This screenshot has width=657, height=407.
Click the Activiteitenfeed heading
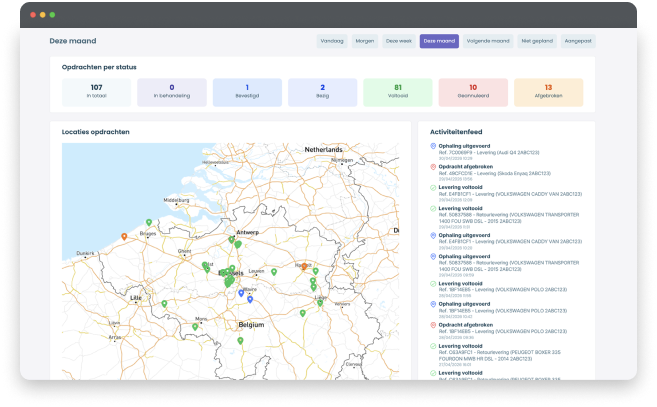pyautogui.click(x=456, y=132)
